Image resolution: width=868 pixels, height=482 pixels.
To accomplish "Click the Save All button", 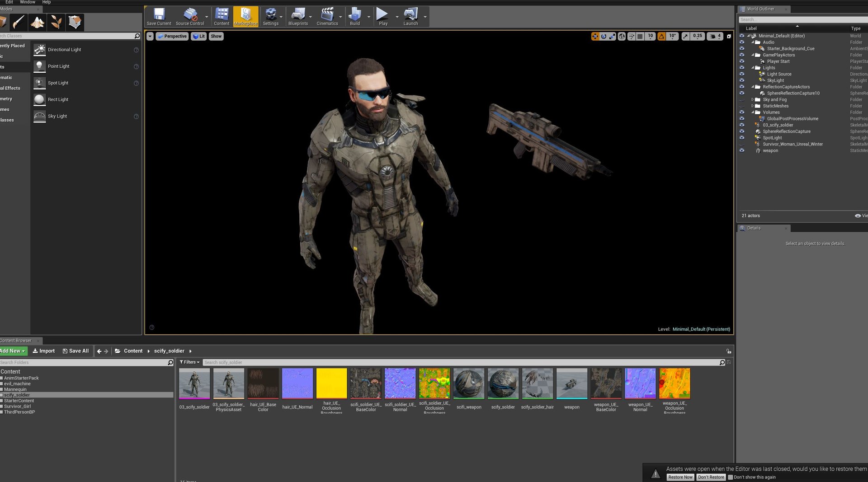I will (75, 351).
